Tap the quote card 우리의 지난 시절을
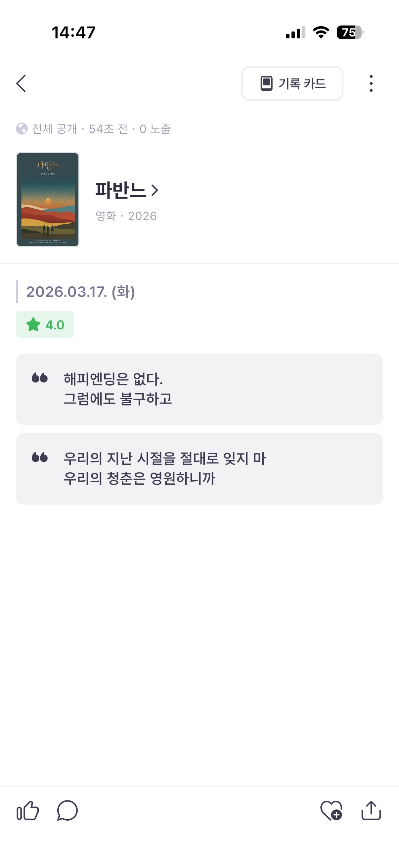This screenshot has width=399, height=868. 199,468
